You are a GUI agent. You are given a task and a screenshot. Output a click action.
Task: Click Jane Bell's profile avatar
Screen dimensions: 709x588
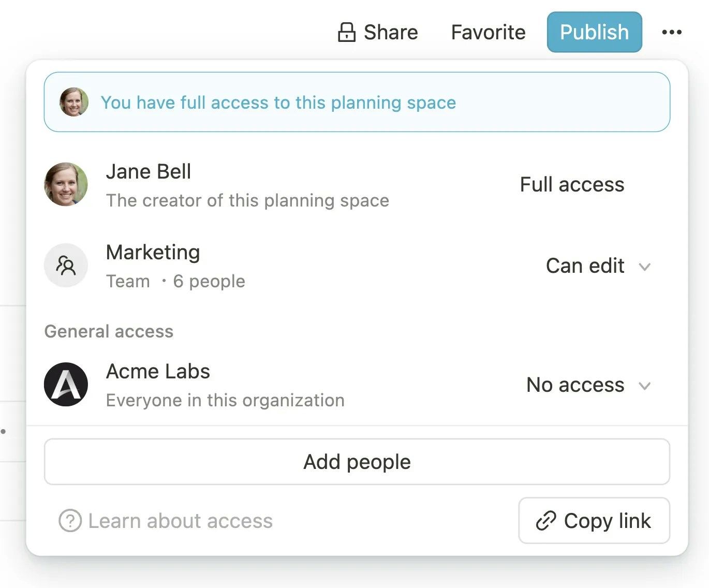pos(66,184)
